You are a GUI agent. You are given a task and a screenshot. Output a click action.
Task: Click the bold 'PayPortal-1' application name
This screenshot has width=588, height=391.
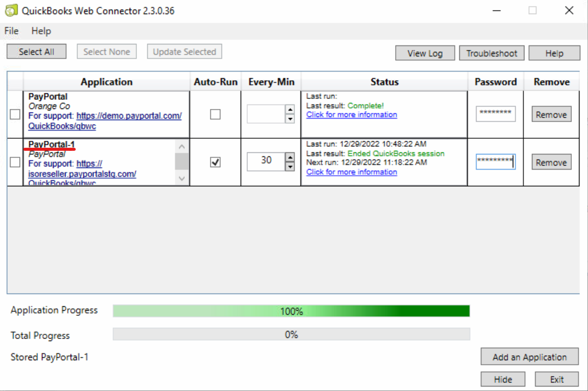(x=51, y=144)
